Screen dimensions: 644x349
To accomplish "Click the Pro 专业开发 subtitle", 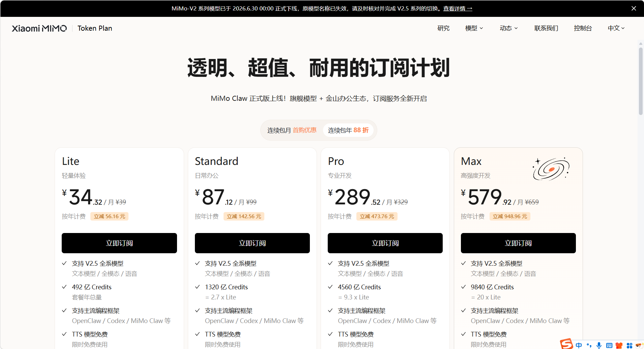I will point(340,176).
